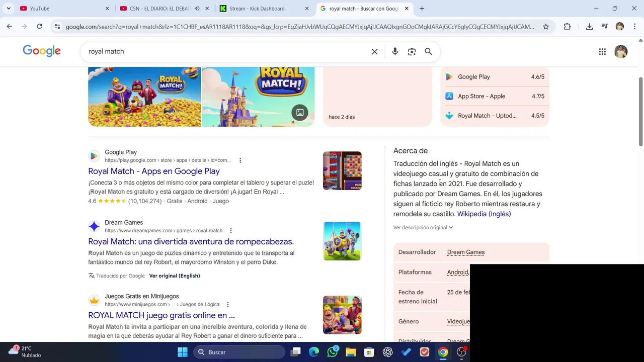
Task: Start a voice search with the microphone
Action: click(395, 51)
